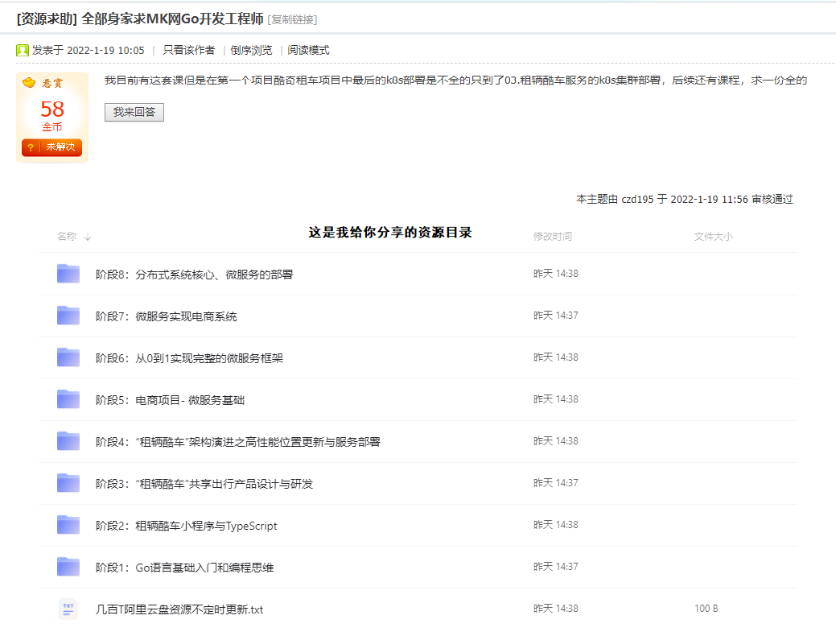The height and width of the screenshot is (636, 840).
Task: Click the [复制链接] copy link
Action: [292, 19]
